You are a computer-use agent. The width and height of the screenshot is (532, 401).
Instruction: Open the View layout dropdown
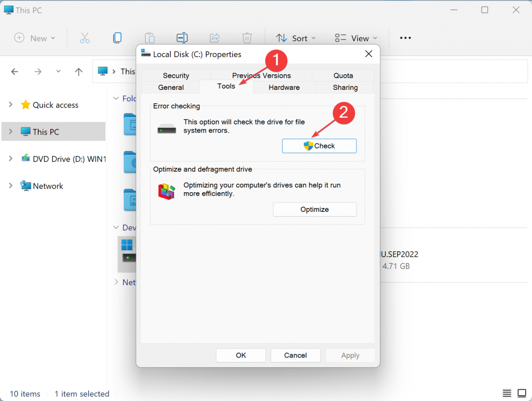click(x=356, y=38)
